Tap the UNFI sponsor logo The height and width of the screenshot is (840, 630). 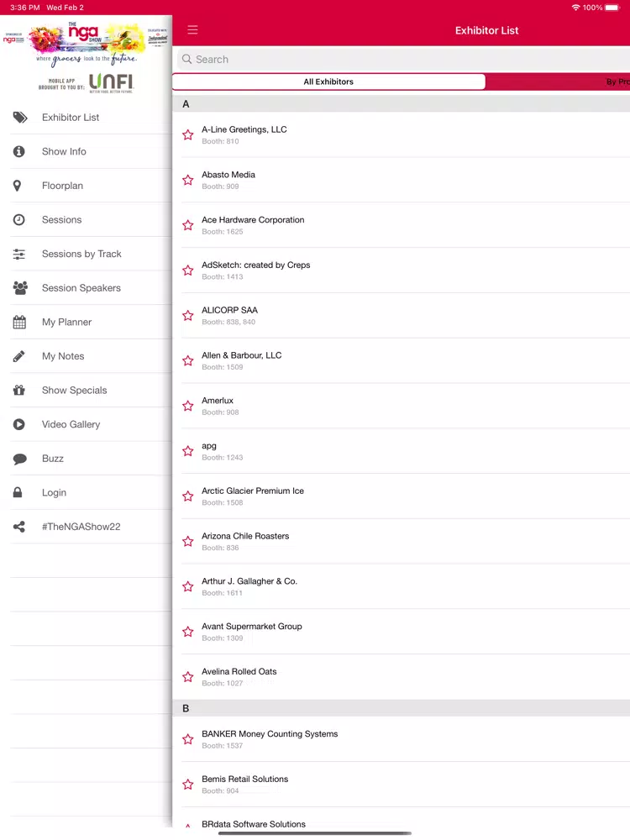(x=111, y=83)
